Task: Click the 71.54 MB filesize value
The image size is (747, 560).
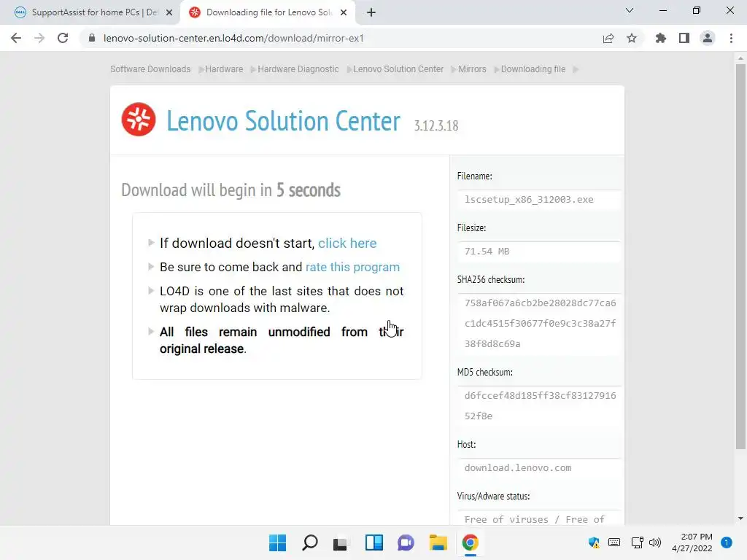Action: (487, 252)
